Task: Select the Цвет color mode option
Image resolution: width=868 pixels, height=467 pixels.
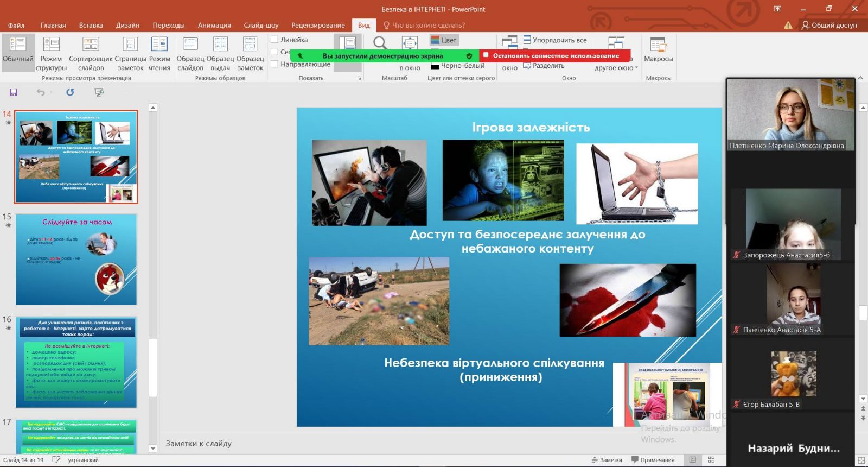Action: click(x=444, y=40)
